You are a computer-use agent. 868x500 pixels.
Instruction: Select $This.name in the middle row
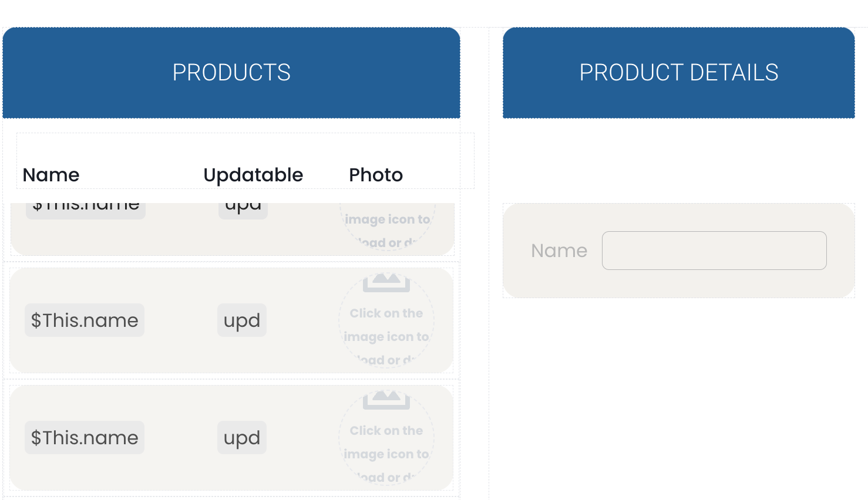[85, 320]
